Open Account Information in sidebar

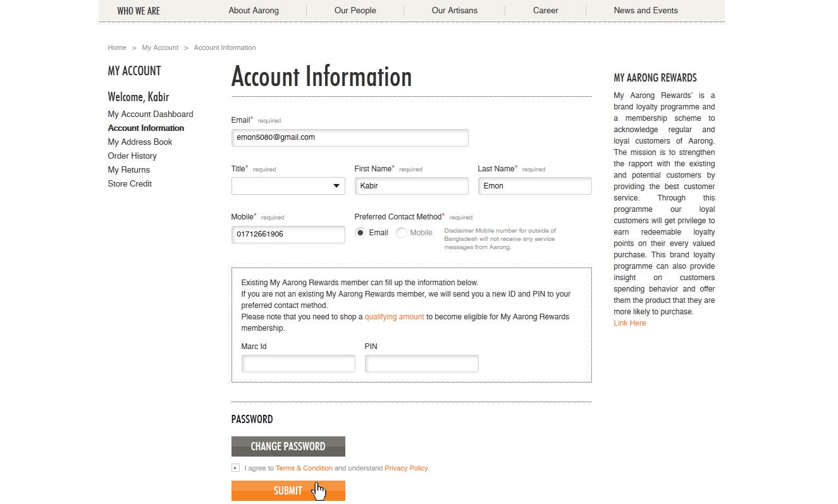click(146, 128)
